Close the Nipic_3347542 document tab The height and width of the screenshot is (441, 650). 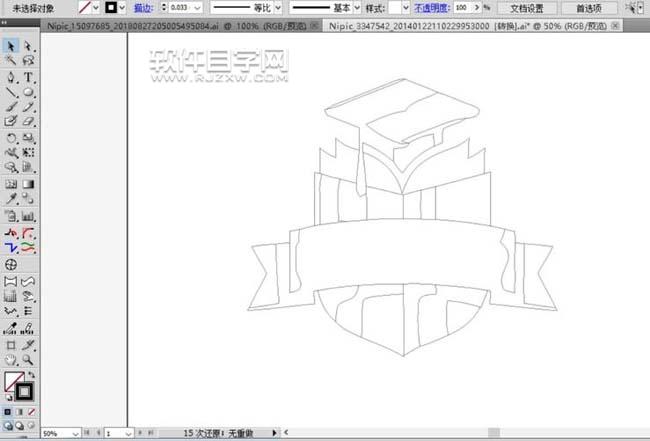(x=615, y=26)
